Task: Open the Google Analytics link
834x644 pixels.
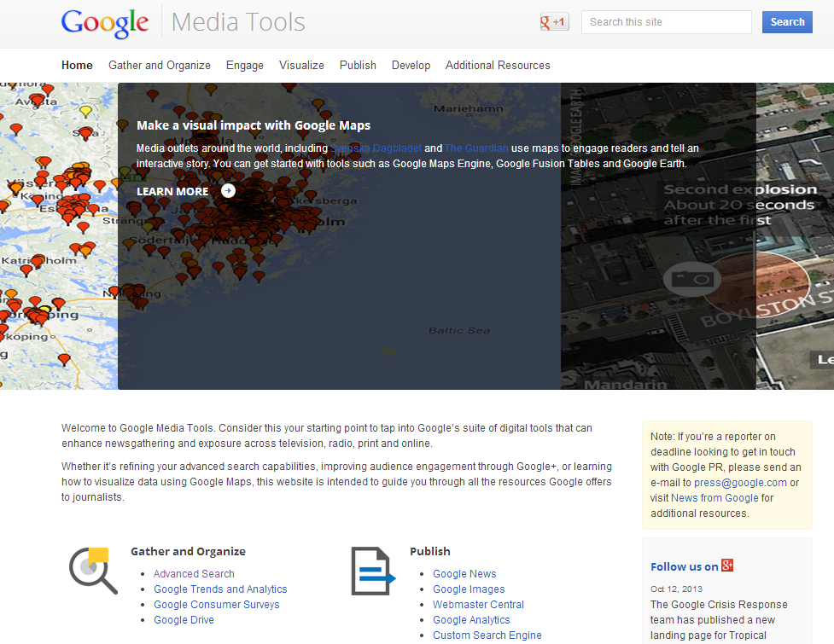Action: (471, 620)
